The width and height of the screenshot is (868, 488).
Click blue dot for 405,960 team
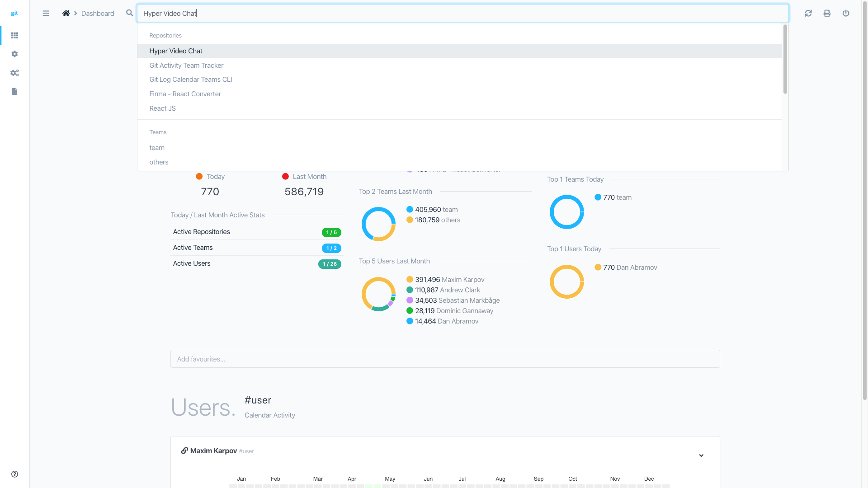pyautogui.click(x=410, y=209)
